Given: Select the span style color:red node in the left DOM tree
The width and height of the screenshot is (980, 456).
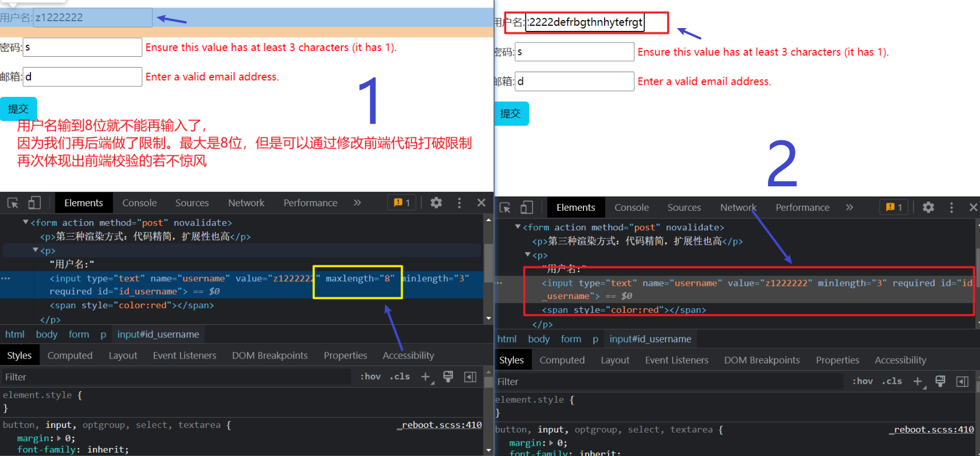Looking at the screenshot, I should click(x=132, y=305).
